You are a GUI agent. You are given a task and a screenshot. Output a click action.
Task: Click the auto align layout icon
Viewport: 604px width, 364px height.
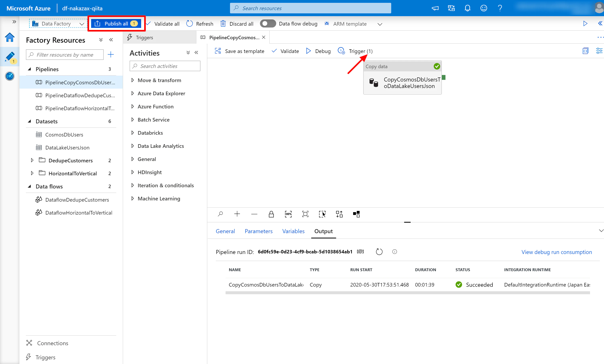click(x=339, y=214)
